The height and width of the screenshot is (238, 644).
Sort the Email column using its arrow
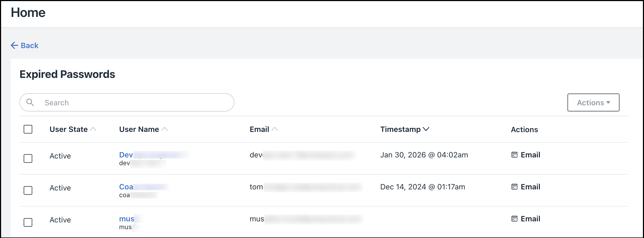click(275, 129)
